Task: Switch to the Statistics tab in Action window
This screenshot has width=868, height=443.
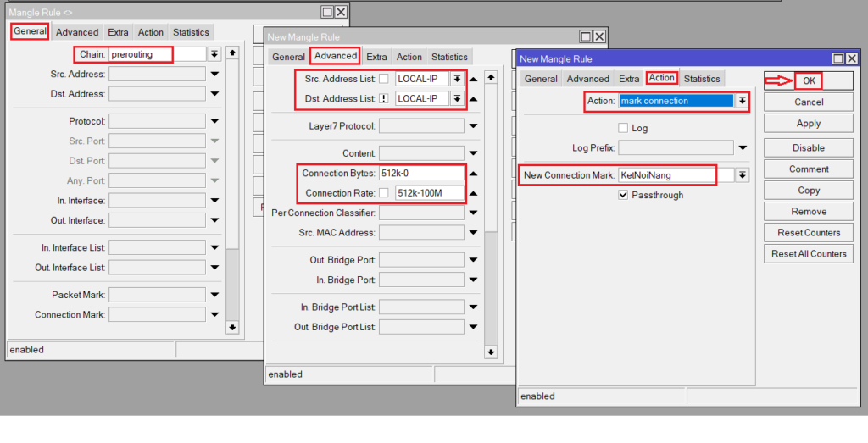Action: tap(701, 79)
